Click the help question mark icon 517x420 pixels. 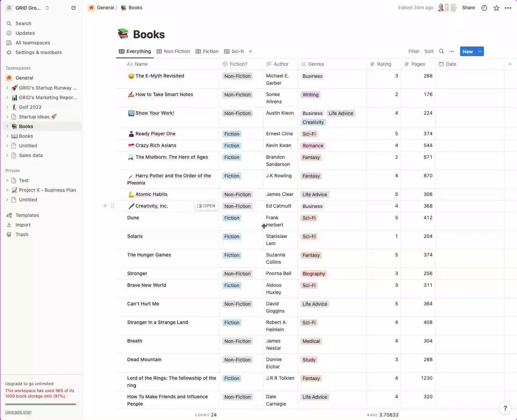tap(505, 408)
